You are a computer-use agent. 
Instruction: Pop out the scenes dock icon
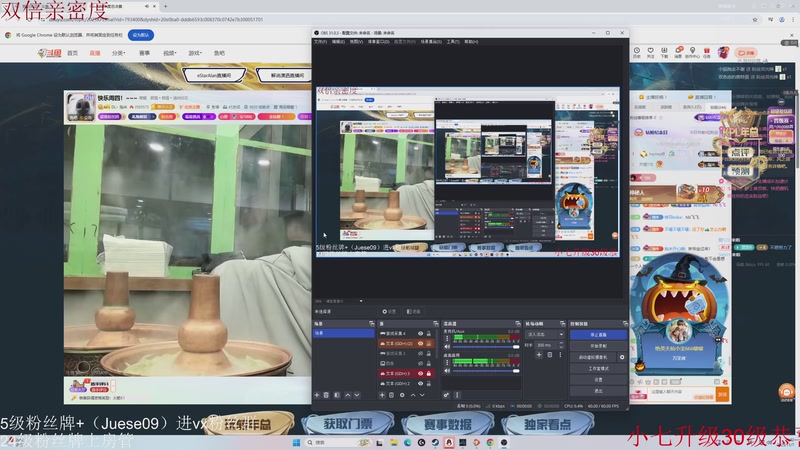[x=371, y=324]
